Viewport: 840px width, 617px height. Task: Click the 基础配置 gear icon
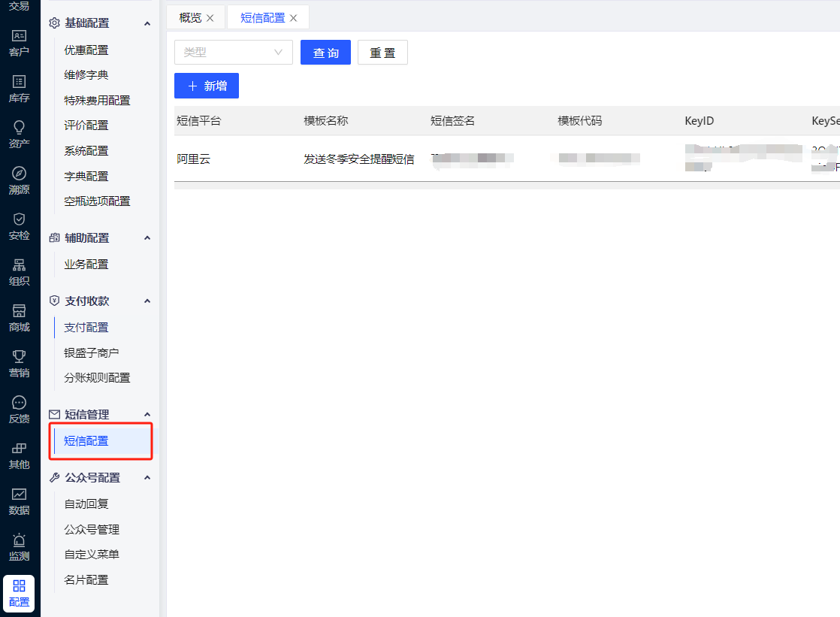[54, 23]
